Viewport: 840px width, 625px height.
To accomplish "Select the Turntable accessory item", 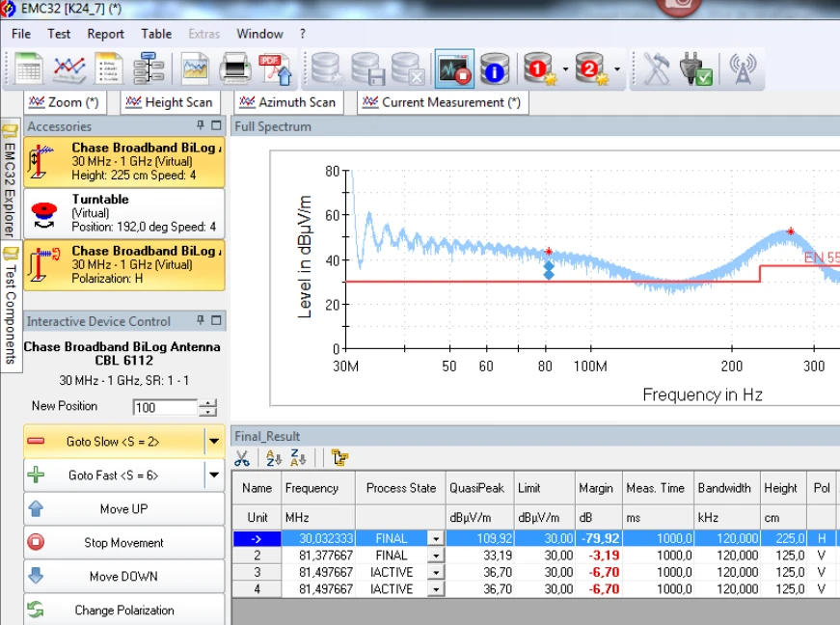I will pyautogui.click(x=123, y=212).
